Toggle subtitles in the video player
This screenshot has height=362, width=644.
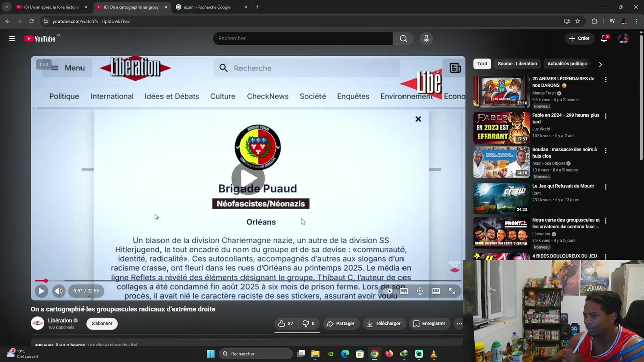click(x=404, y=291)
